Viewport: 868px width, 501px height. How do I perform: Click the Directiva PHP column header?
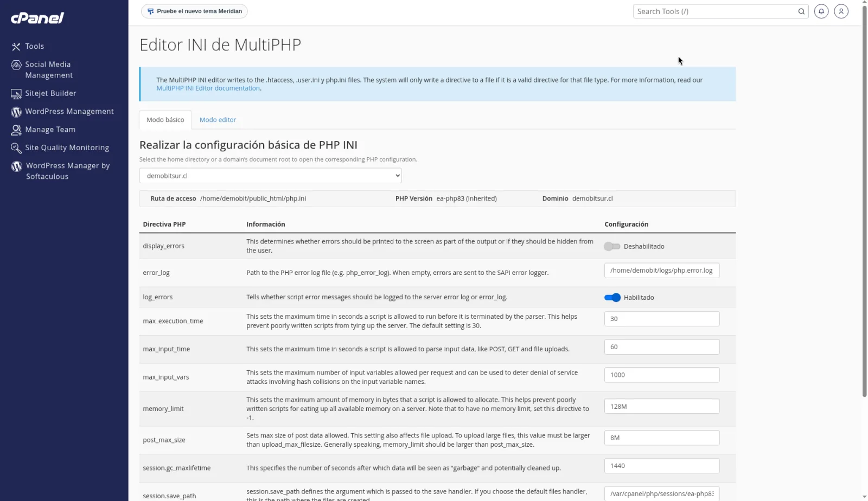tap(164, 224)
